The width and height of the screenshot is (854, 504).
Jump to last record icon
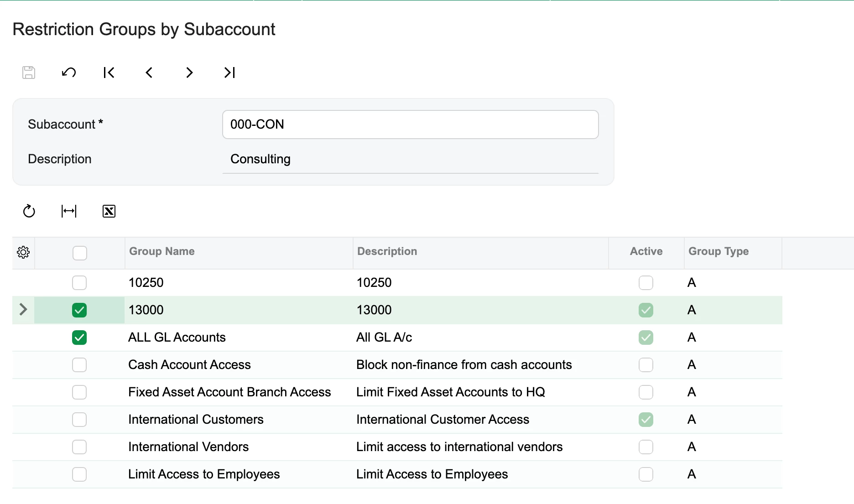click(x=229, y=73)
